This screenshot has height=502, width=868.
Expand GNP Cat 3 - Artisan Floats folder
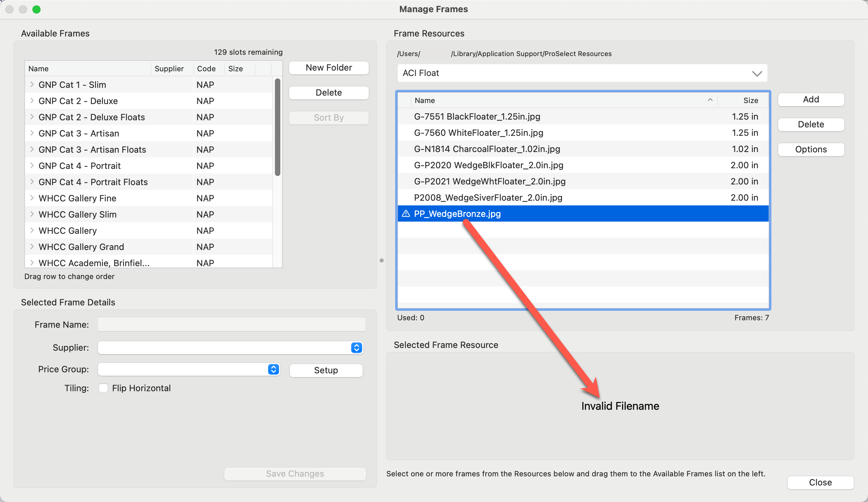pos(32,149)
